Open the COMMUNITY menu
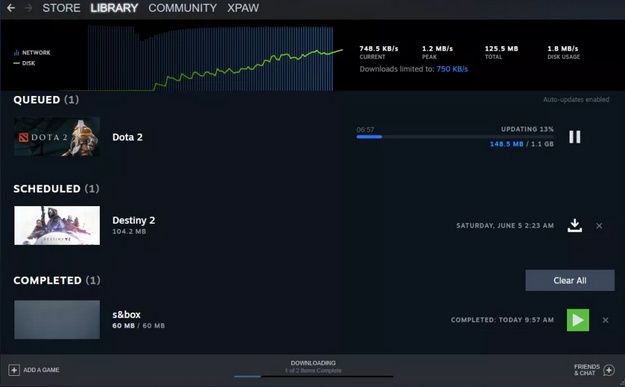Viewport: 625px width, 387px height. click(183, 8)
